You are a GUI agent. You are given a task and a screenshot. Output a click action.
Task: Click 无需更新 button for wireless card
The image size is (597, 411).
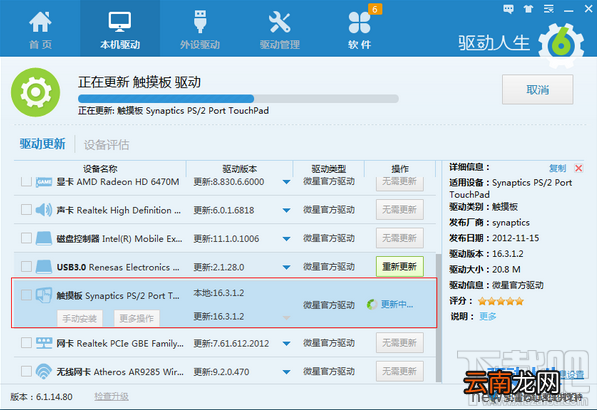(400, 371)
